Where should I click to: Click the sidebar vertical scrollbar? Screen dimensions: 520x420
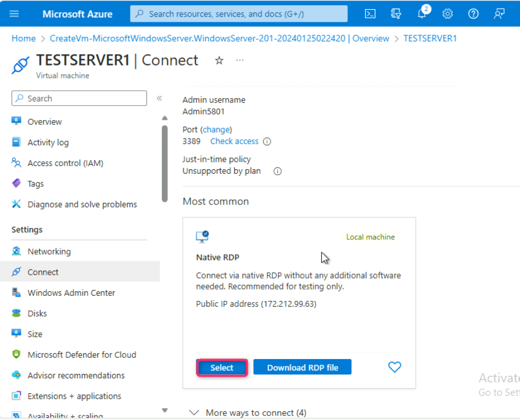coord(165,163)
